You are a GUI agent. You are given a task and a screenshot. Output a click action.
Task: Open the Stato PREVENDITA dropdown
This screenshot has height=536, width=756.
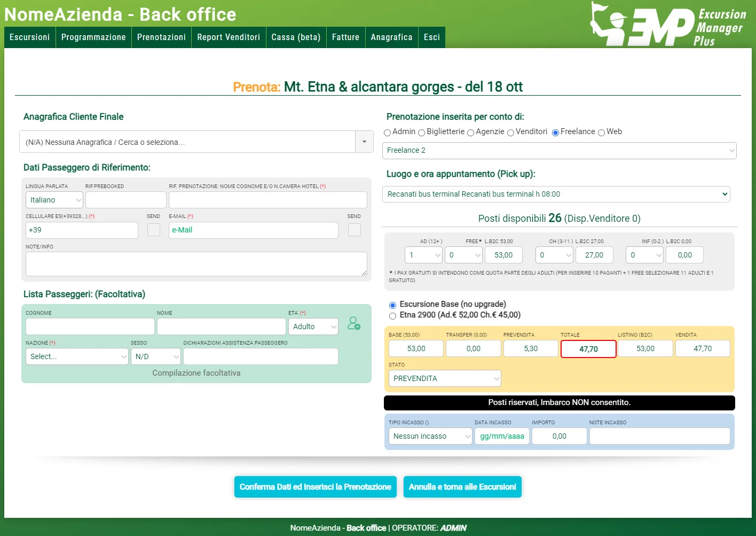click(445, 378)
